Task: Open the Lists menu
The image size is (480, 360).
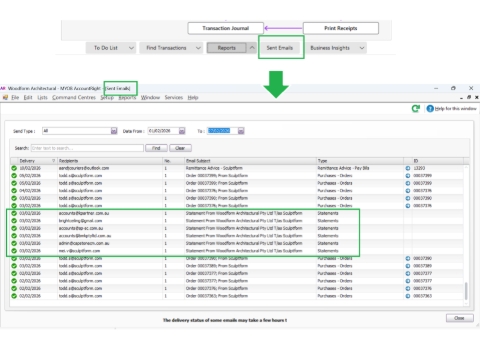Action: tap(42, 97)
